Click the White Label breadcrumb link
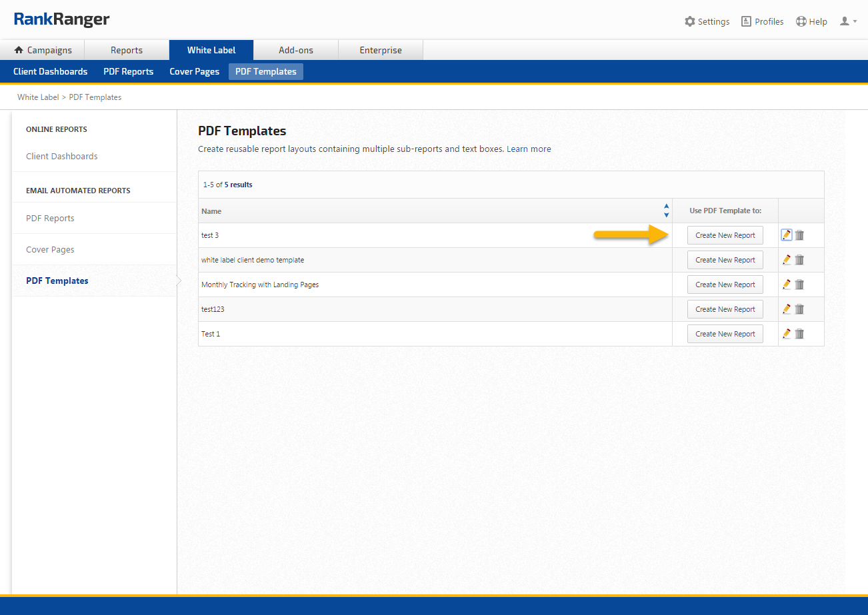The width and height of the screenshot is (868, 615). click(x=38, y=97)
